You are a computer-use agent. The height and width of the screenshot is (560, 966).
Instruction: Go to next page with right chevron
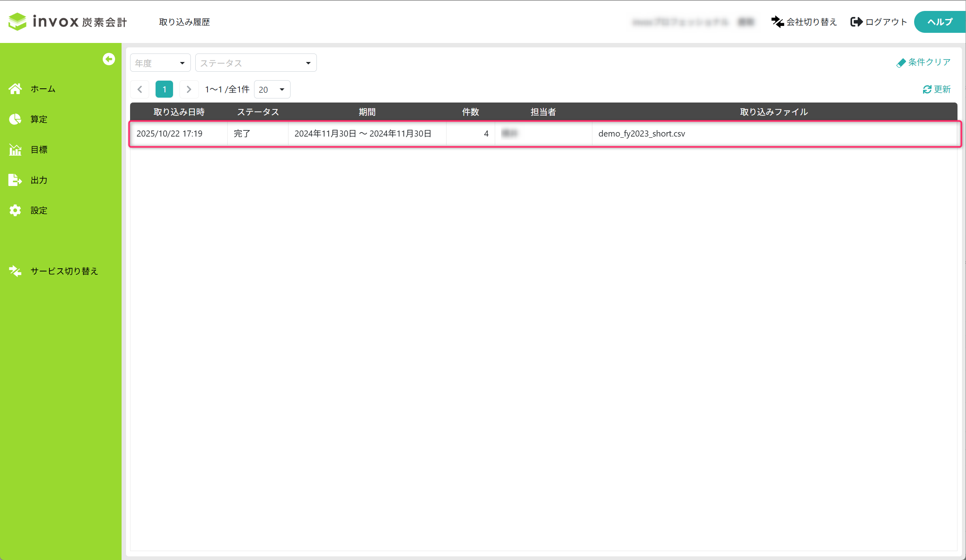(x=189, y=90)
